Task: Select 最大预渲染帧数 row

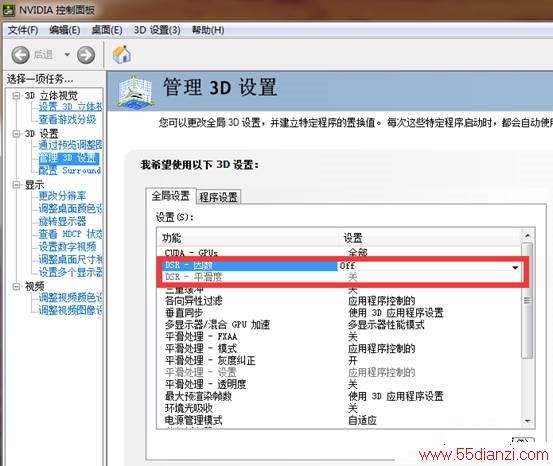Action: click(340, 397)
